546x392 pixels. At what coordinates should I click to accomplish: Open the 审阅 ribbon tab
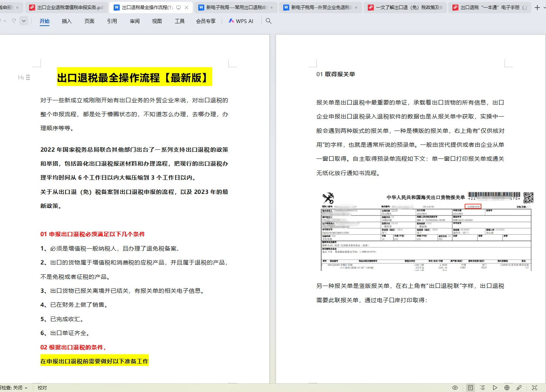[x=134, y=21]
